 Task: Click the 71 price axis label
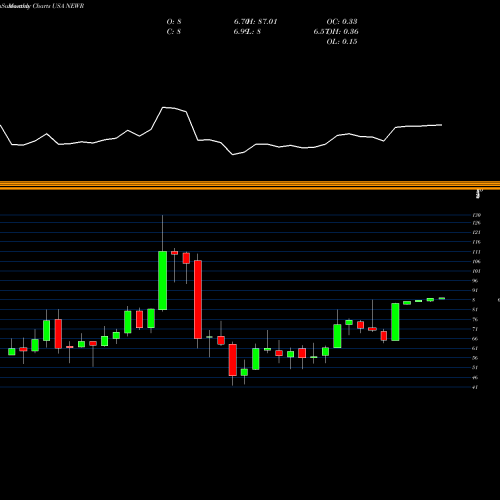click(x=475, y=329)
